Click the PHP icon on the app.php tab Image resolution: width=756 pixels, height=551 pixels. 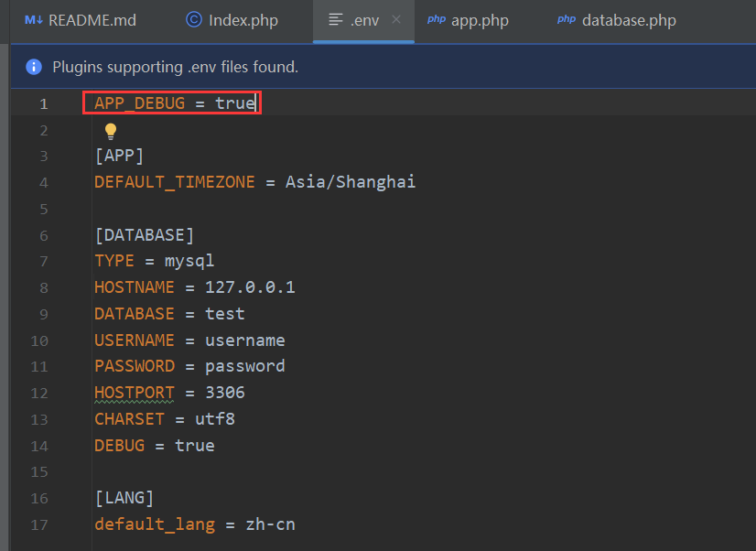pos(437,19)
